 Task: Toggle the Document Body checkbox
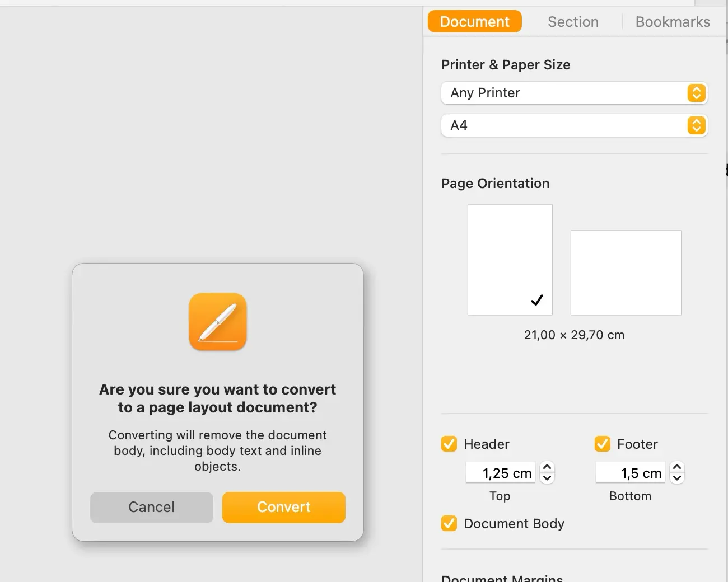(449, 523)
